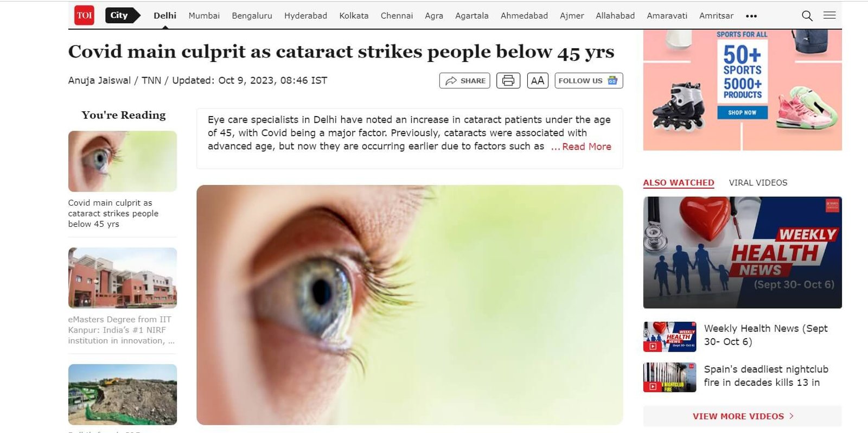The height and width of the screenshot is (433, 868).
Task: Switch to Viral Videos tab
Action: pos(758,183)
